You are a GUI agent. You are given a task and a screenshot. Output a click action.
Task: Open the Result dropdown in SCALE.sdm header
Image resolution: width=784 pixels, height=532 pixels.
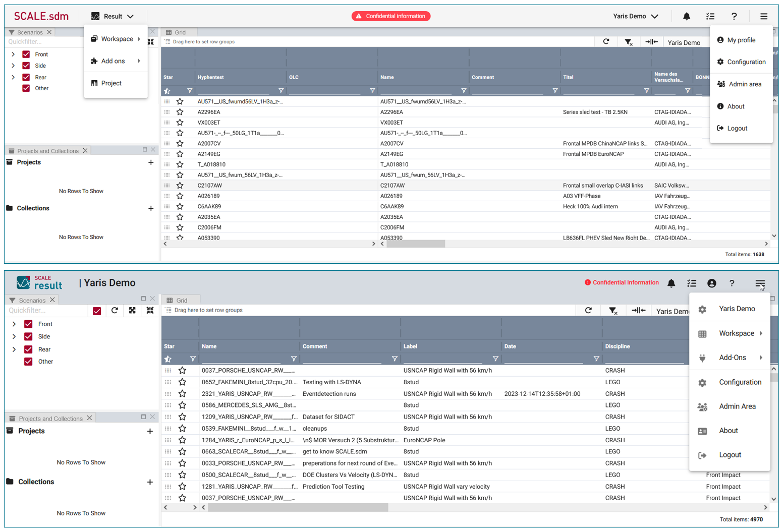(x=113, y=16)
